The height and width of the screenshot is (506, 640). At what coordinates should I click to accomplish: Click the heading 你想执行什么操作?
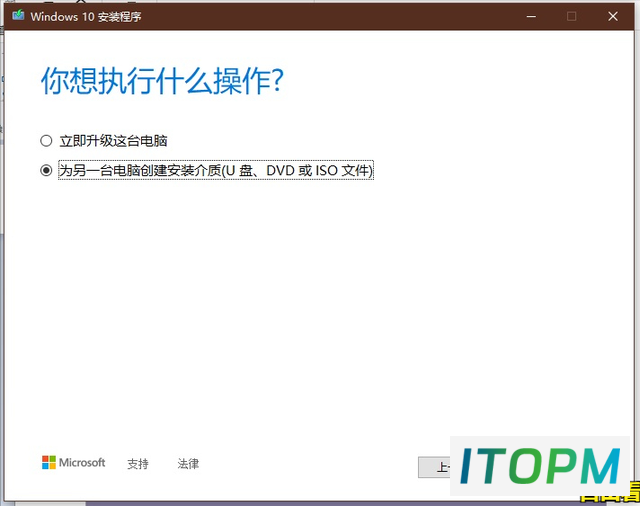pos(162,81)
